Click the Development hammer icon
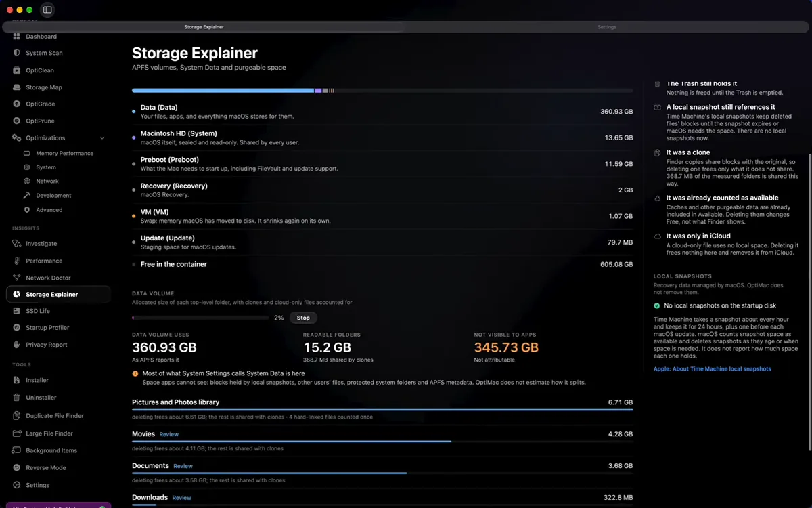This screenshot has height=508, width=812. (27, 195)
